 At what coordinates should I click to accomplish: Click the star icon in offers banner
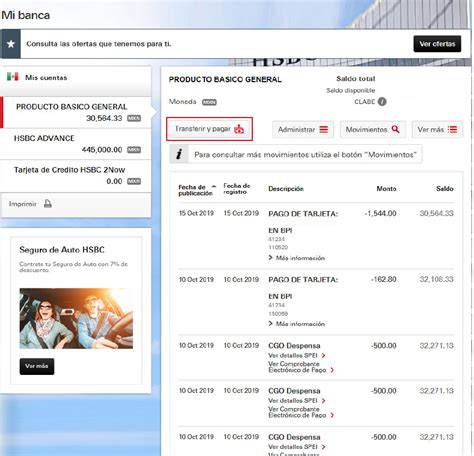click(11, 44)
